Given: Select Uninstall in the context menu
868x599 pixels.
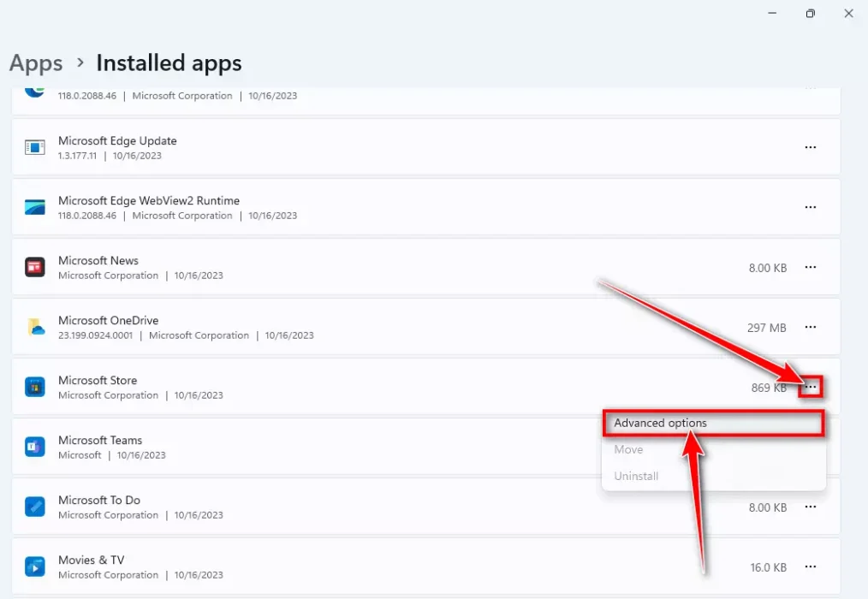Looking at the screenshot, I should [714, 476].
